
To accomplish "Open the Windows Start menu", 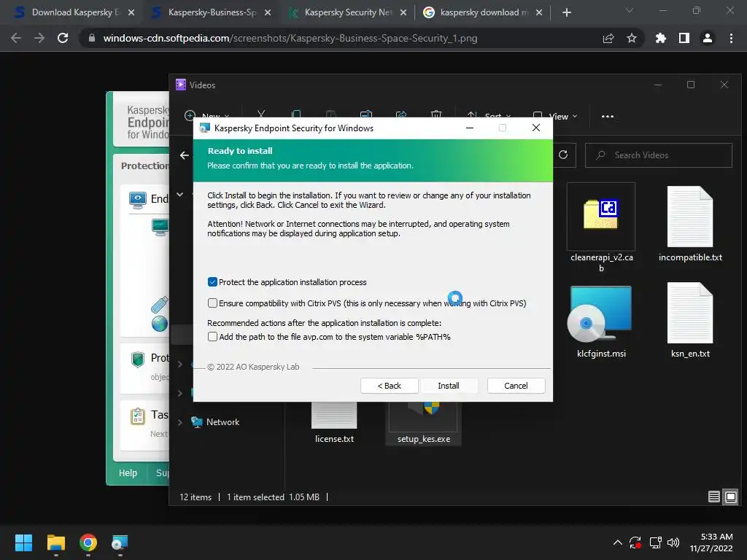I will point(23,542).
